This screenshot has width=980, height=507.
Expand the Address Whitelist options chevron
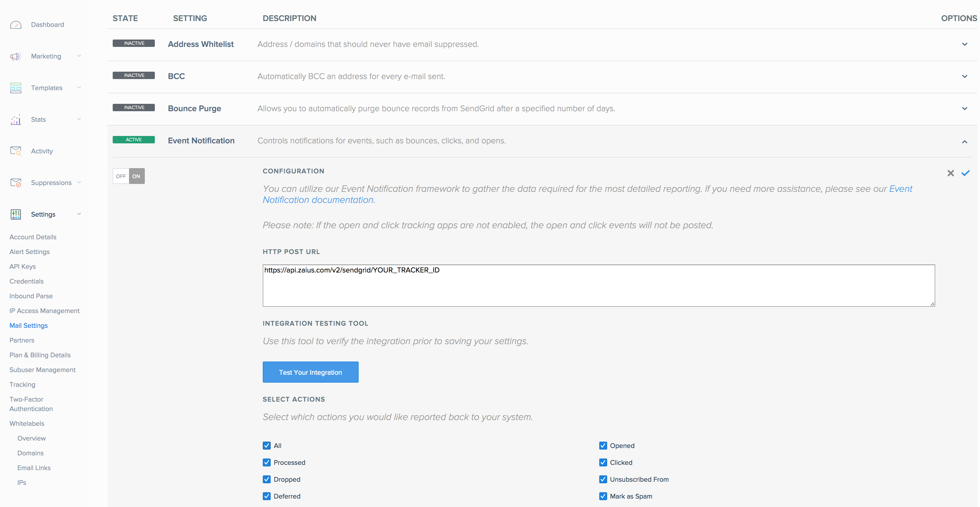[x=964, y=45]
